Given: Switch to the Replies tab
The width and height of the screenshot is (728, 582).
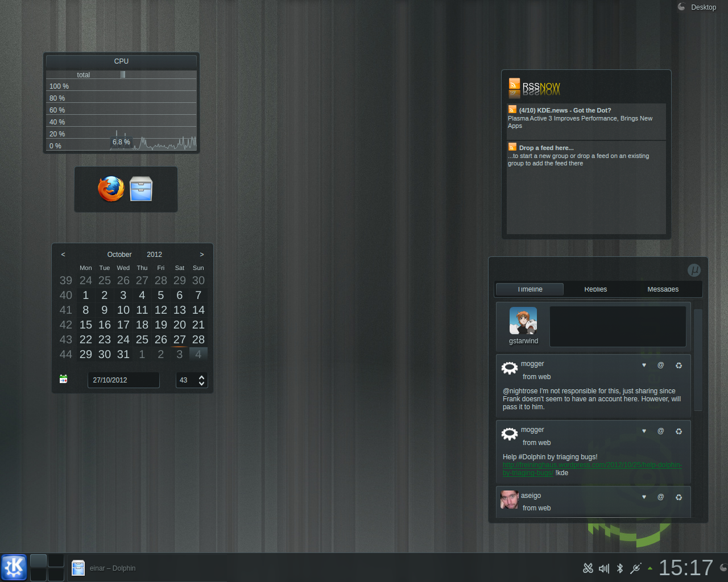Looking at the screenshot, I should (595, 289).
